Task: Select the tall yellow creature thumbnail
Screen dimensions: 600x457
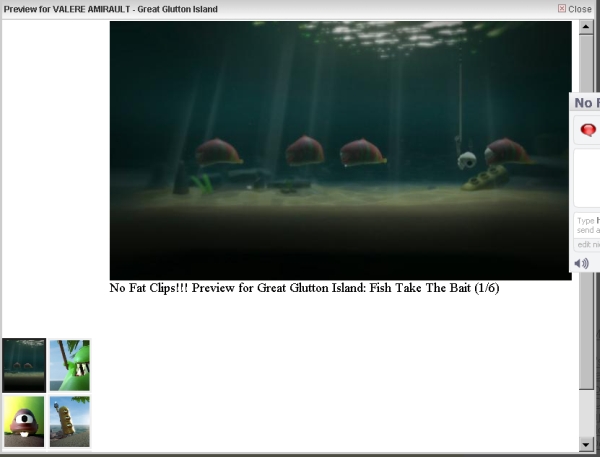Action: 70,421
